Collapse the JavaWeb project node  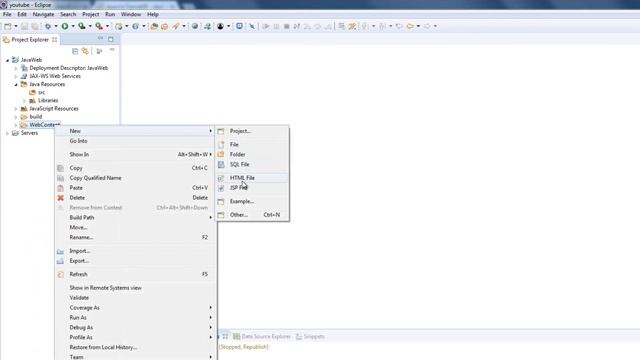tap(7, 60)
